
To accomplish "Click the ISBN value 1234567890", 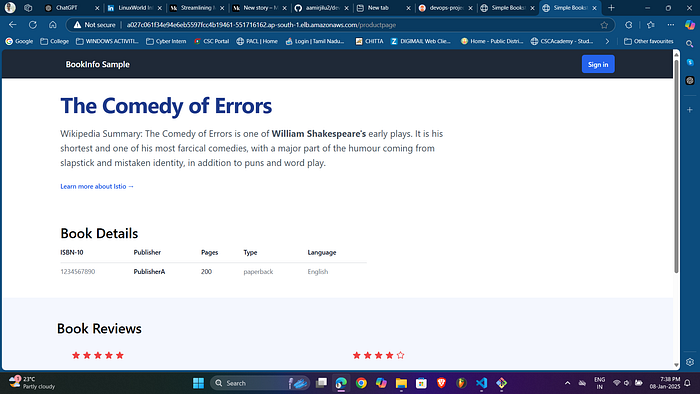I will pyautogui.click(x=78, y=272).
